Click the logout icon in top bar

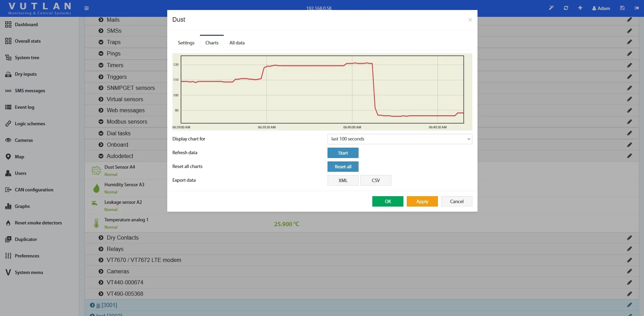pos(637,8)
